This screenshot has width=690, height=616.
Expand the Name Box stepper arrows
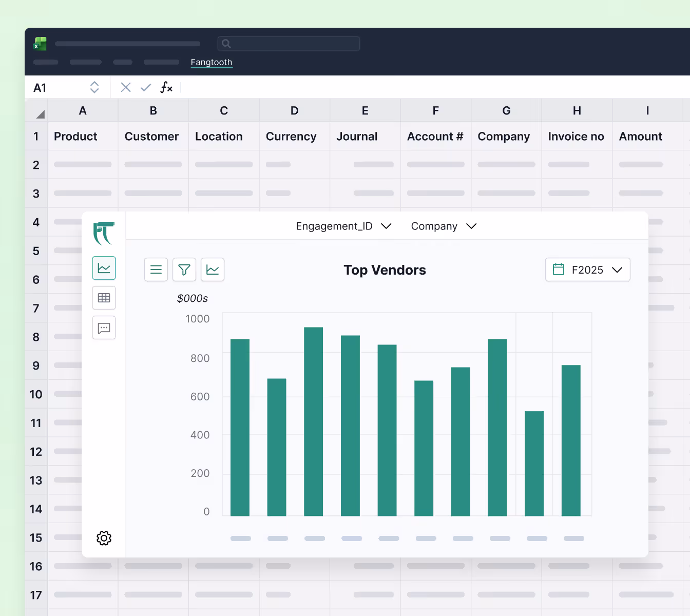94,87
